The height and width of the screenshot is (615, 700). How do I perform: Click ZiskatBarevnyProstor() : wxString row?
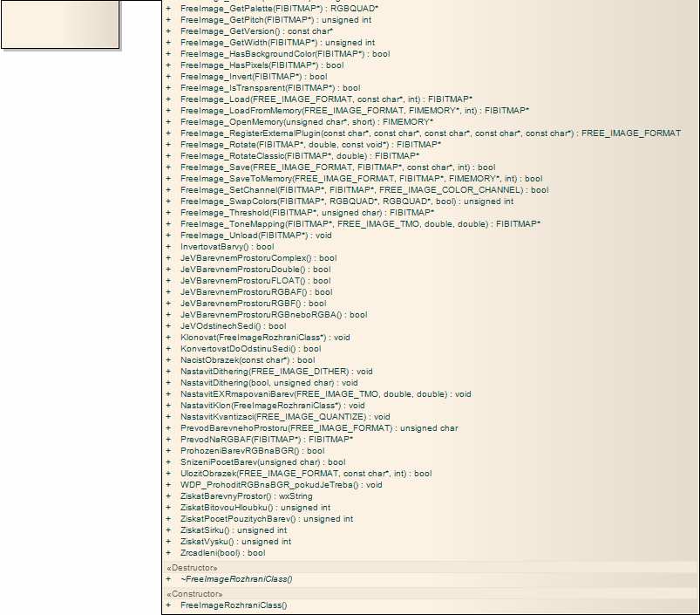coord(247,496)
